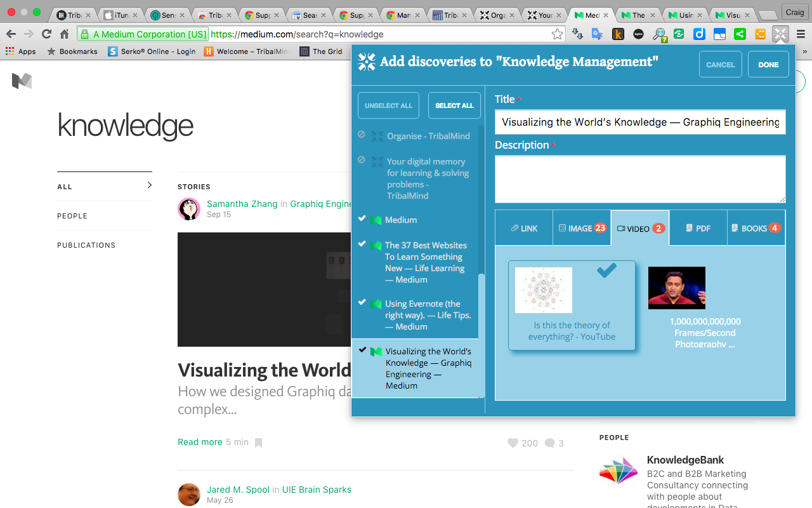The height and width of the screenshot is (508, 812).
Task: Click the DONE button
Action: pos(768,64)
